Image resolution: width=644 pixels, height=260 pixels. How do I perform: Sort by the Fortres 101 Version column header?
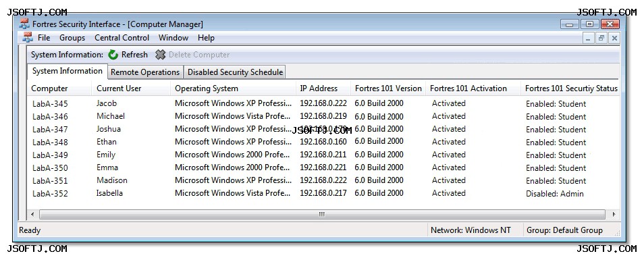pos(388,88)
